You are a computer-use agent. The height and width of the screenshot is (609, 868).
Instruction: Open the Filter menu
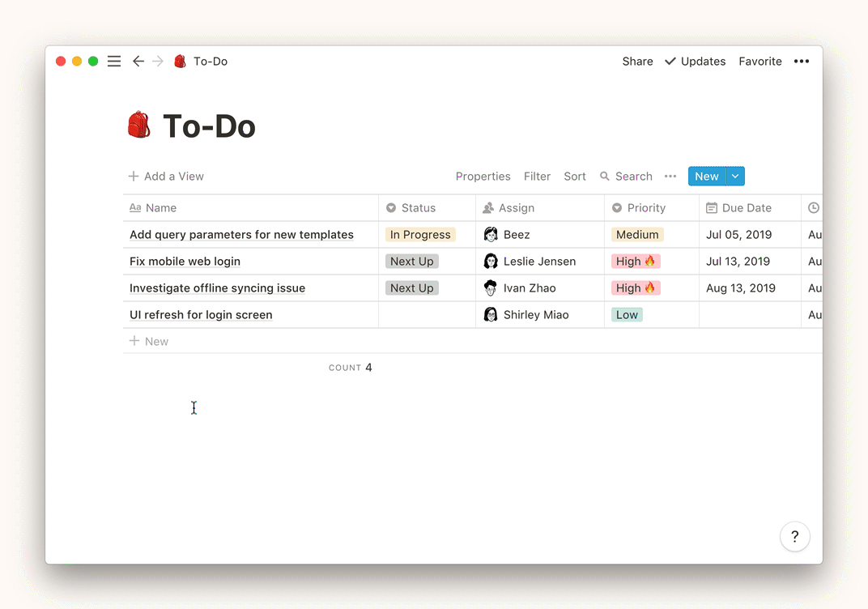(537, 177)
